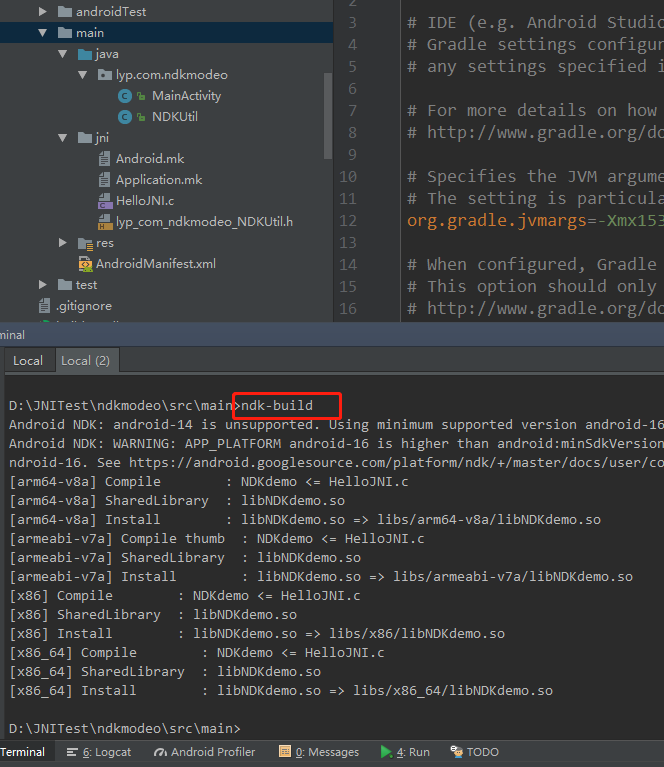664x767 pixels.
Task: Switch to the Local terminal tab
Action: point(28,361)
